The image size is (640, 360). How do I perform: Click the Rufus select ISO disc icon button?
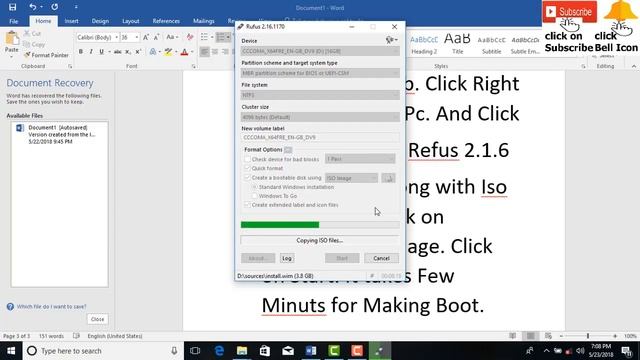pyautogui.click(x=389, y=178)
